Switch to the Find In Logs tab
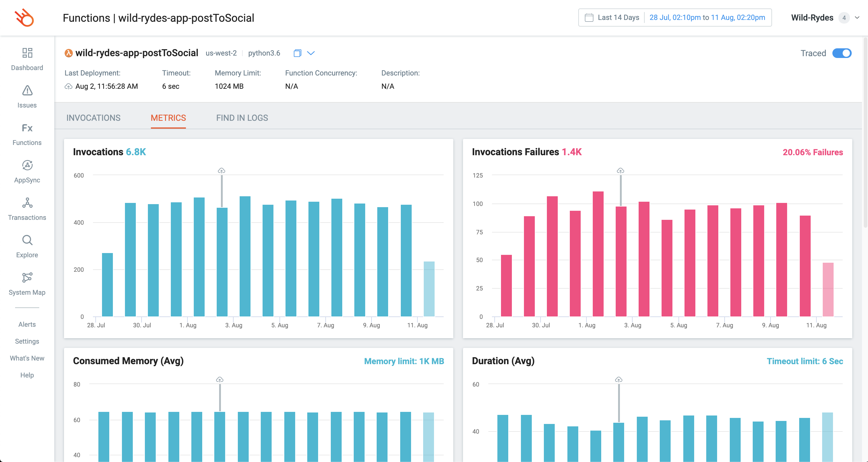This screenshot has height=462, width=868. coord(242,118)
